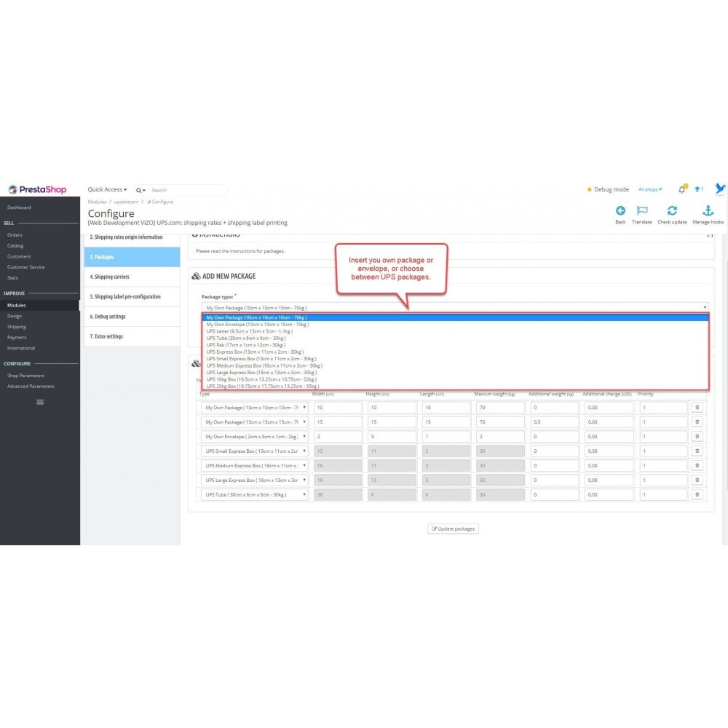Go to the 7. Extra settings tab
Image resolution: width=728 pixels, height=728 pixels.
coord(132,336)
